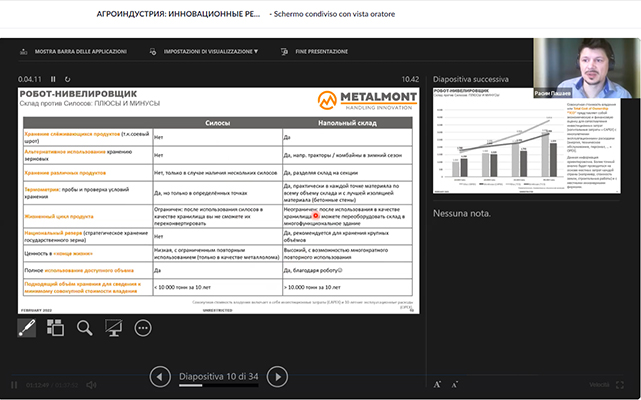Click the Nessuna nota notes area
Viewport: 641px width, 400px height.
pos(458,214)
